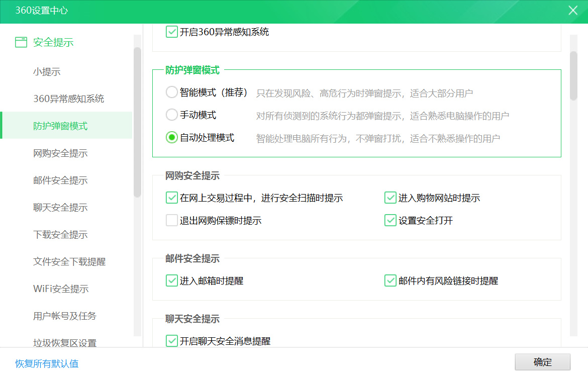Screen dimensions: 588x377
Task: Click 恢复所有默认值 link
Action: click(x=47, y=363)
